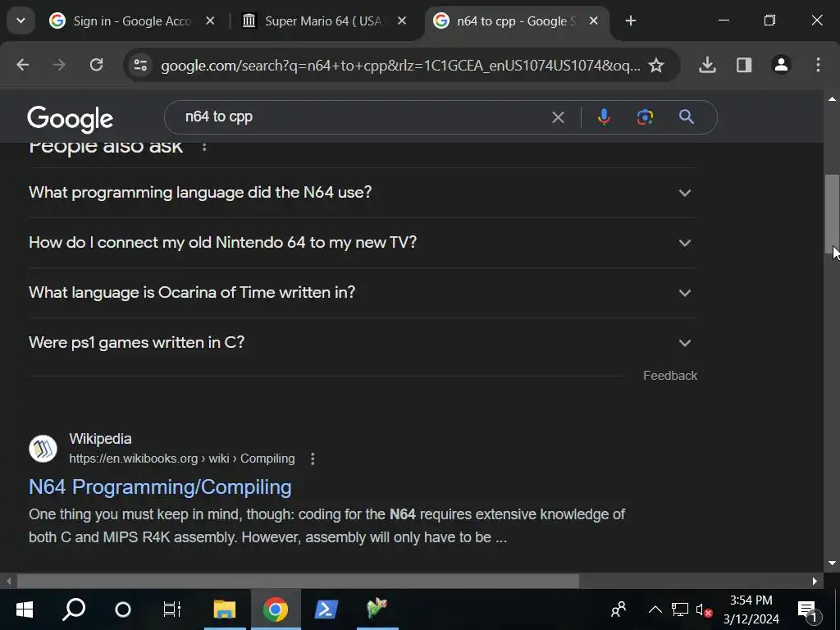Switch to Super Mario 64 (USA) tab
Screen dimensions: 840x630
pos(324,21)
